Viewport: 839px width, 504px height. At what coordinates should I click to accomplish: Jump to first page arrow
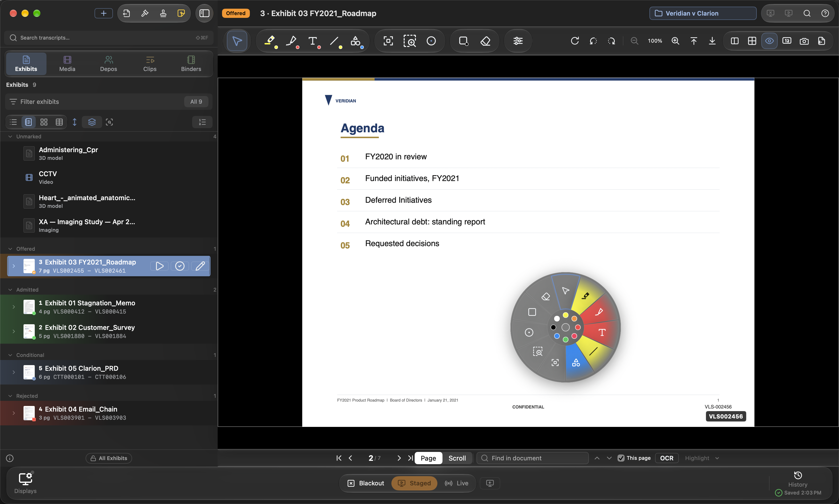click(339, 458)
